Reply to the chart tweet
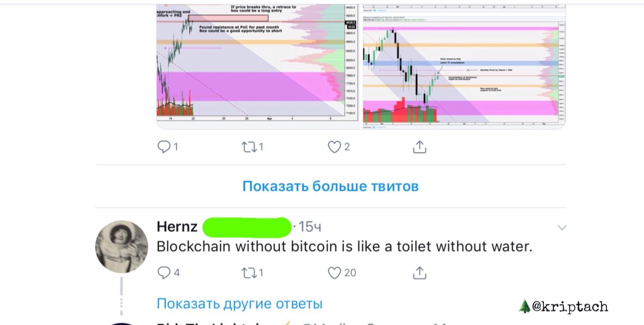Screen dimensions: 644x325 165,146
